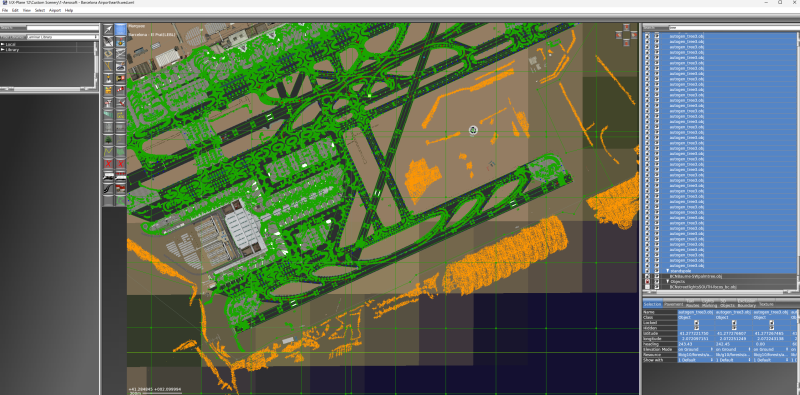Select the Marquee tool highlighted in blue
The height and width of the screenshot is (395, 800).
pyautogui.click(x=121, y=30)
